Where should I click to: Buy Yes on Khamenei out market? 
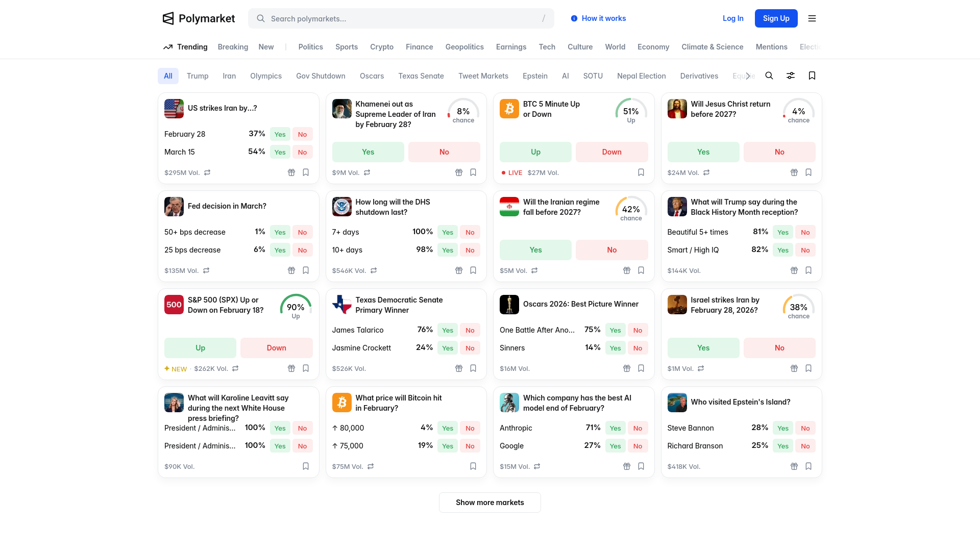(x=368, y=152)
